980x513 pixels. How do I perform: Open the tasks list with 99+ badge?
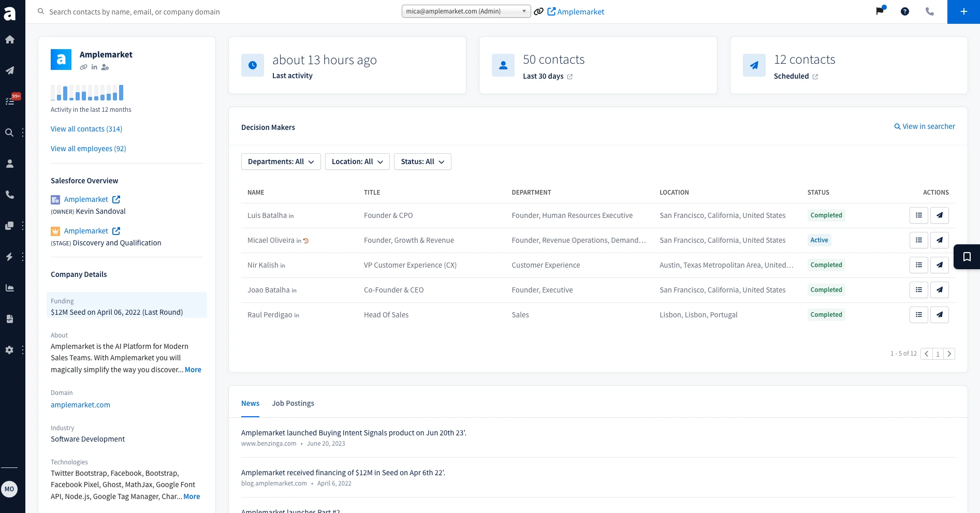10,101
